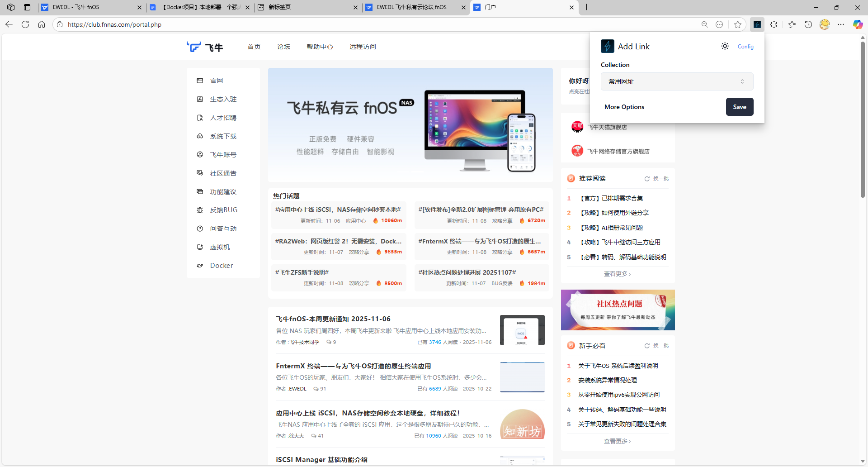The height and width of the screenshot is (467, 868).
Task: Click the 系统下载 sidebar icon
Action: [x=200, y=136]
